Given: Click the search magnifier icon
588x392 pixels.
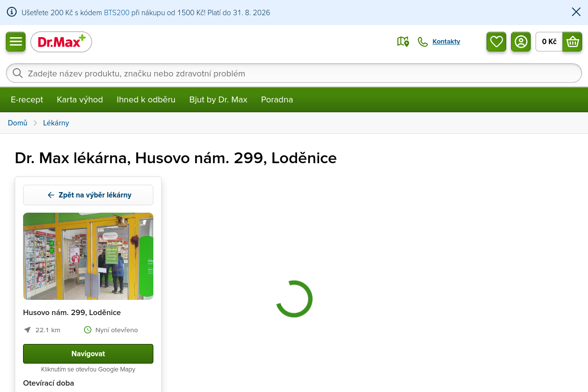Looking at the screenshot, I should [x=18, y=73].
